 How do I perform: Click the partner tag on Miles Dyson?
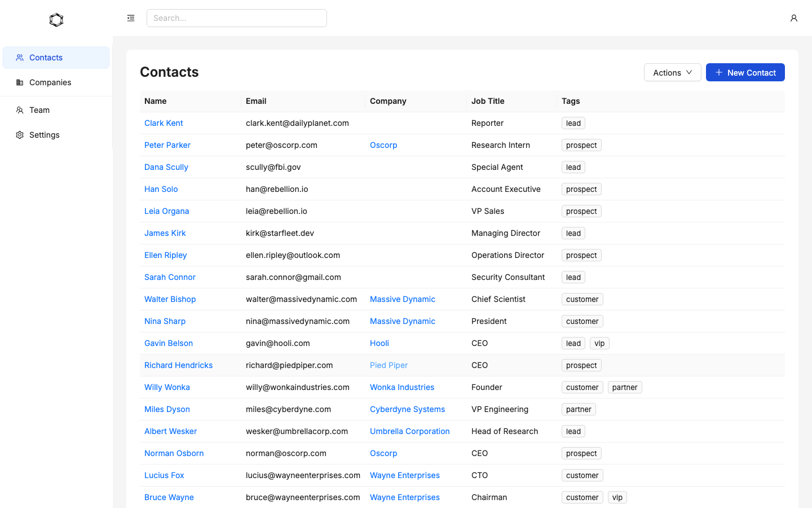(x=579, y=409)
